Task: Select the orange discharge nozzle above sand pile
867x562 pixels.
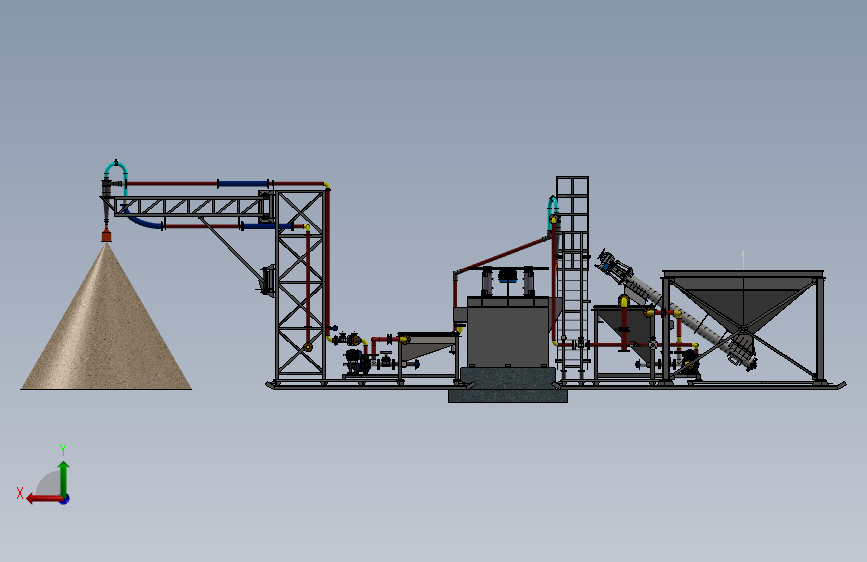Action: tap(106, 236)
